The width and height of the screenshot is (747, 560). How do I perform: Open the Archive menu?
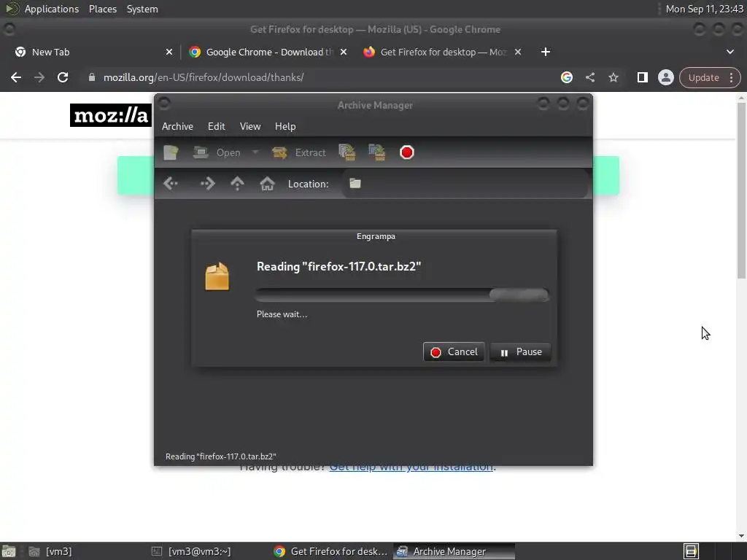(177, 126)
